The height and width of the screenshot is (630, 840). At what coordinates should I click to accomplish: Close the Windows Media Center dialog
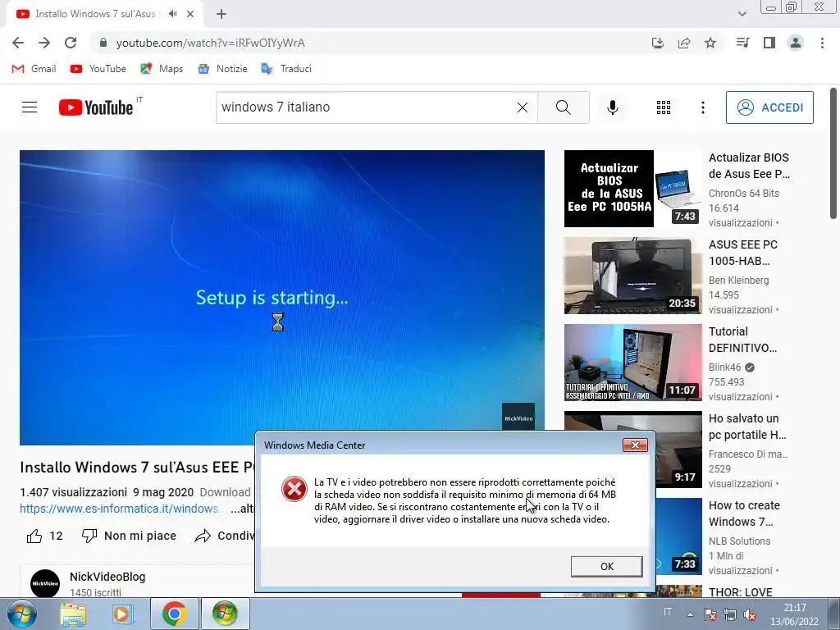coord(635,445)
